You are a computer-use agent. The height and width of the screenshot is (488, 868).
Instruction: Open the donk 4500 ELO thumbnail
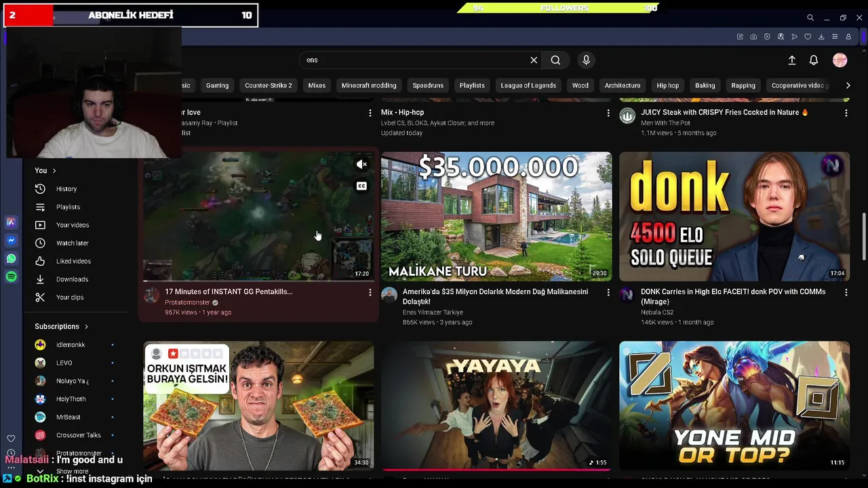[734, 216]
